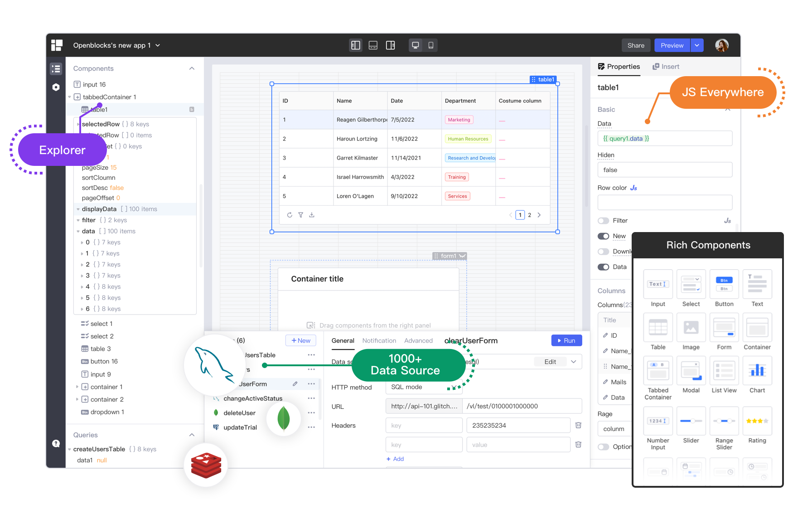This screenshot has height=514, width=812.
Task: Open Preview button dropdown arrow
Action: coord(697,45)
